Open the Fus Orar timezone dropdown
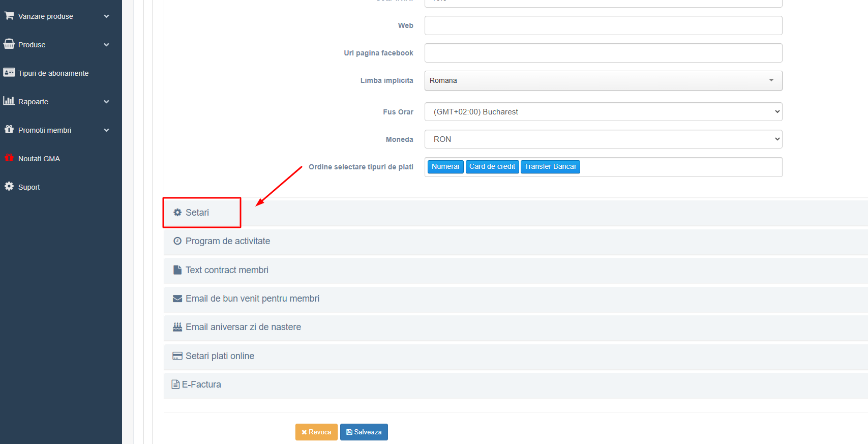The image size is (868, 444). click(x=603, y=112)
